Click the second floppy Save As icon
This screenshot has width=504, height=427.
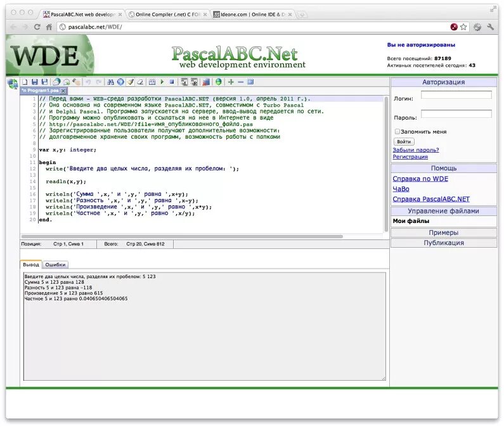point(44,82)
